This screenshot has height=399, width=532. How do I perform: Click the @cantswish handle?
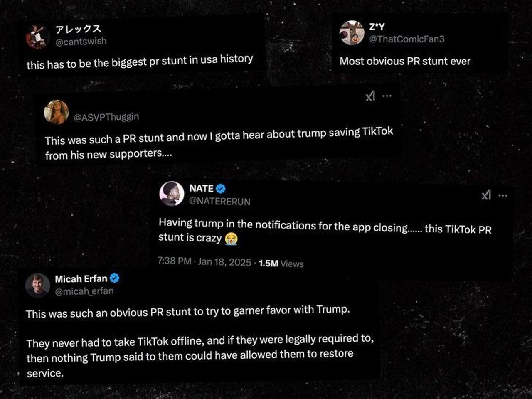click(x=81, y=41)
